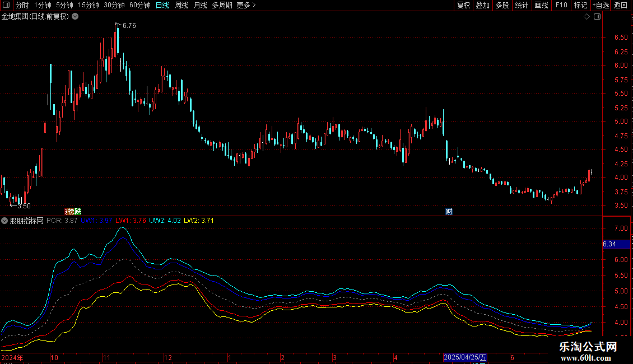This screenshot has height=364, width=633.
Task: Click the 金地集团(日线.前复权) chart title
Action: point(35,17)
